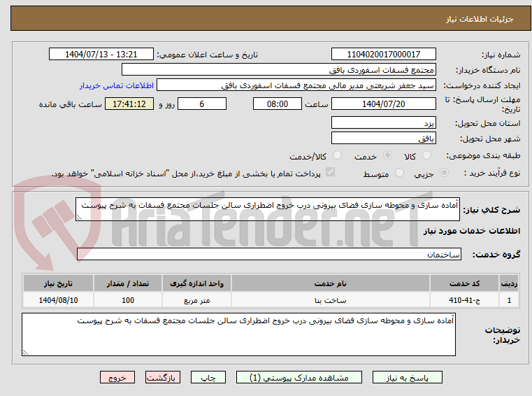The height and width of the screenshot is (396, 532).
Task: Click the شرح کلی نیاز text area
Action: (267, 209)
